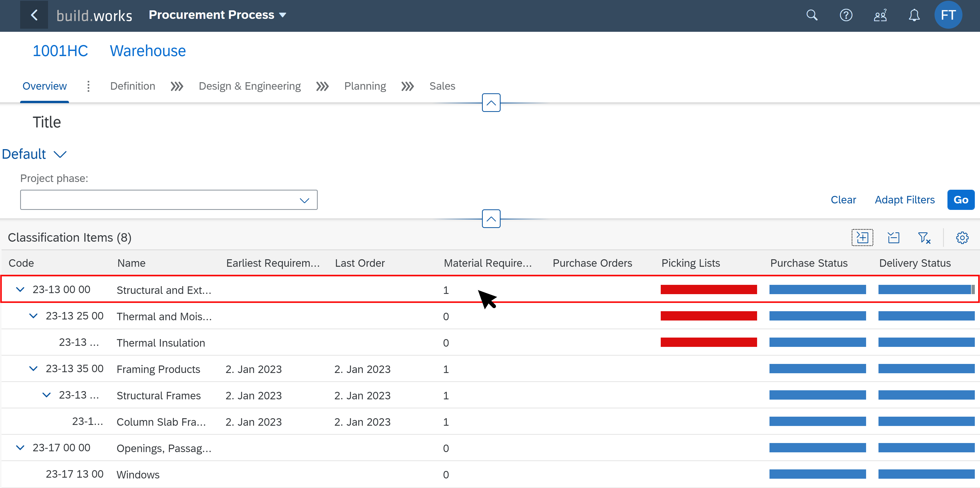Viewport: 980px width, 488px height.
Task: Open table settings gear icon
Action: (x=962, y=238)
